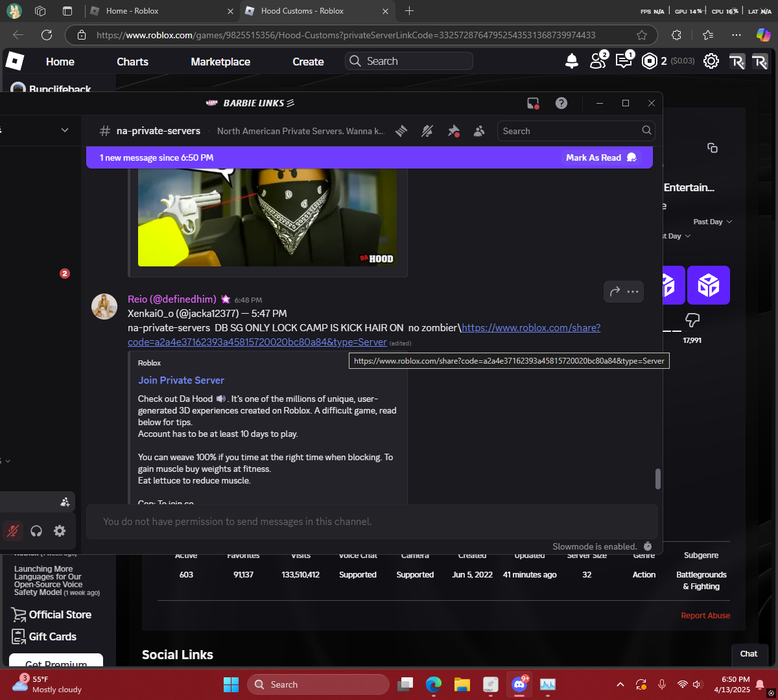The height and width of the screenshot is (700, 778).
Task: Open Discord user settings gear
Action: click(x=60, y=531)
